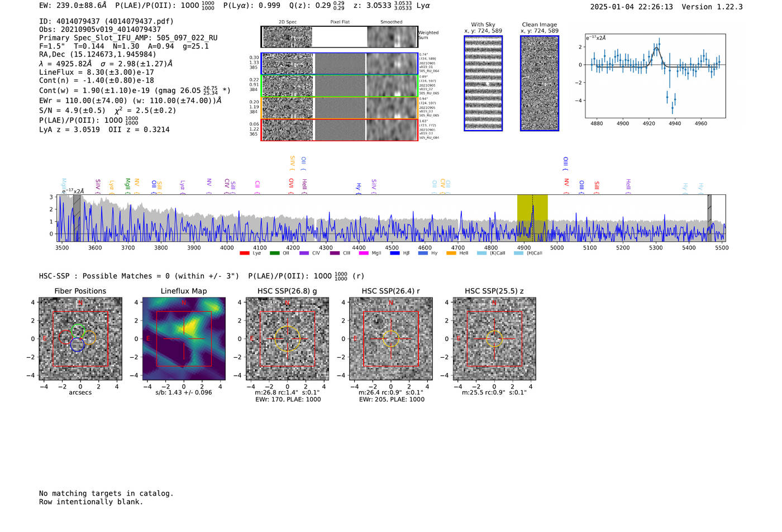Click the ID line reading 4014079437.pdf
This screenshot has width=782, height=532.
(106, 21)
